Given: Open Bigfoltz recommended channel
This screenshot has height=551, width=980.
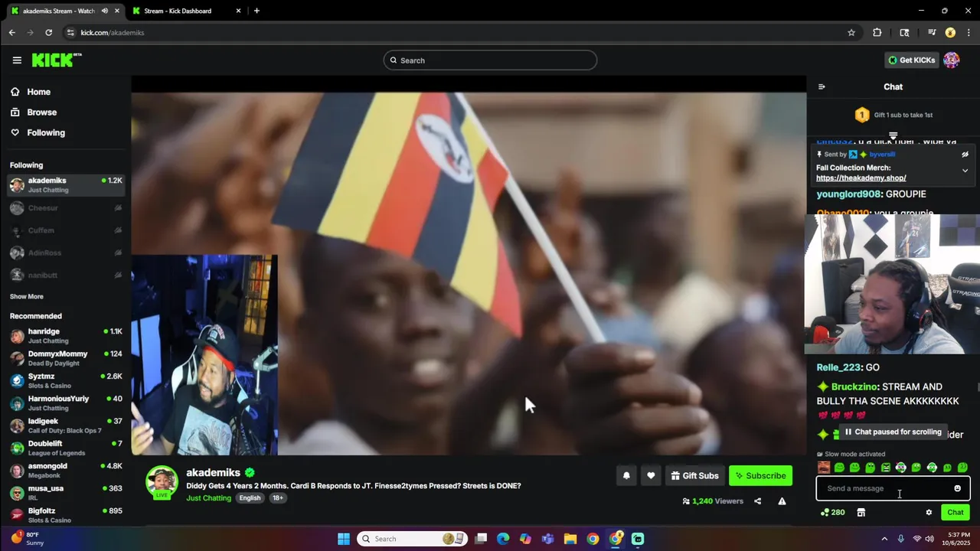Looking at the screenshot, I should tap(66, 515).
